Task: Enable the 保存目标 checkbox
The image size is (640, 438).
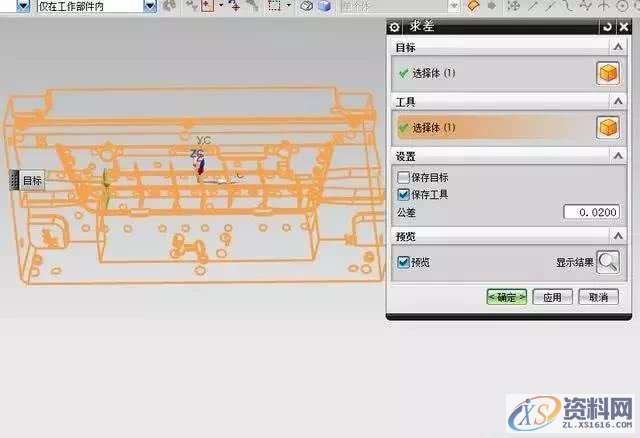Action: (403, 177)
